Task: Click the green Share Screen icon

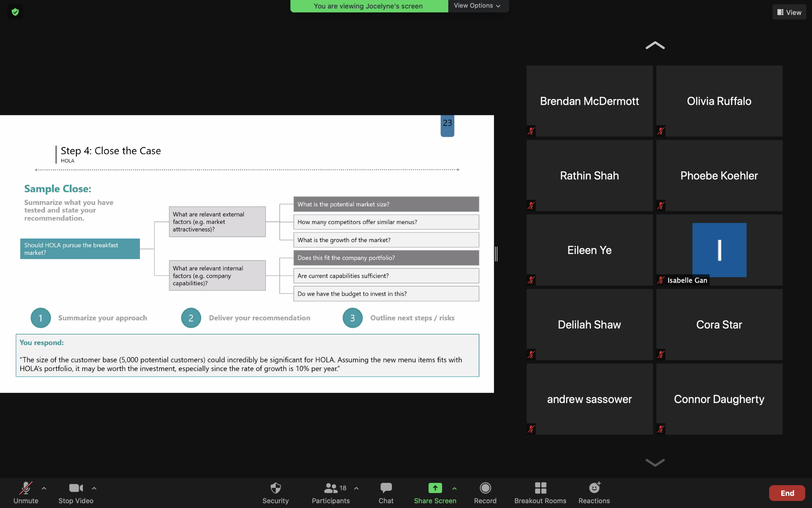Action: [435, 488]
